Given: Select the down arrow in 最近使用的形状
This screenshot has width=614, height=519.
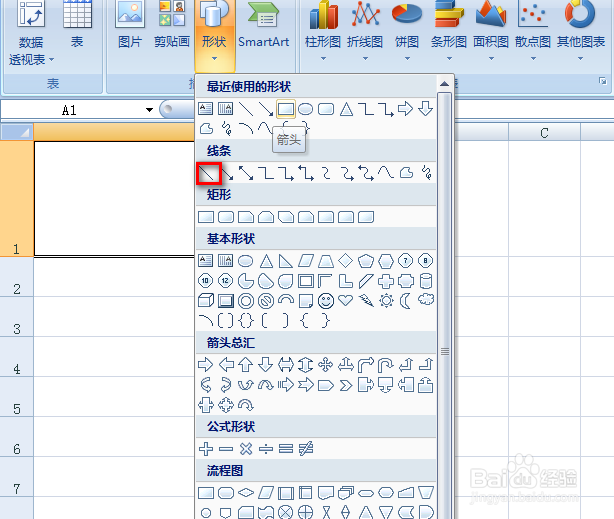Looking at the screenshot, I should (426, 109).
